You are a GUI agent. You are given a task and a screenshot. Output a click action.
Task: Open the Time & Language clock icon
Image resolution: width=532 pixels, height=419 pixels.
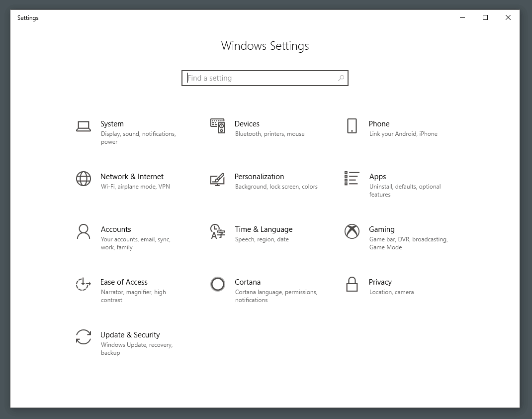[x=217, y=231]
